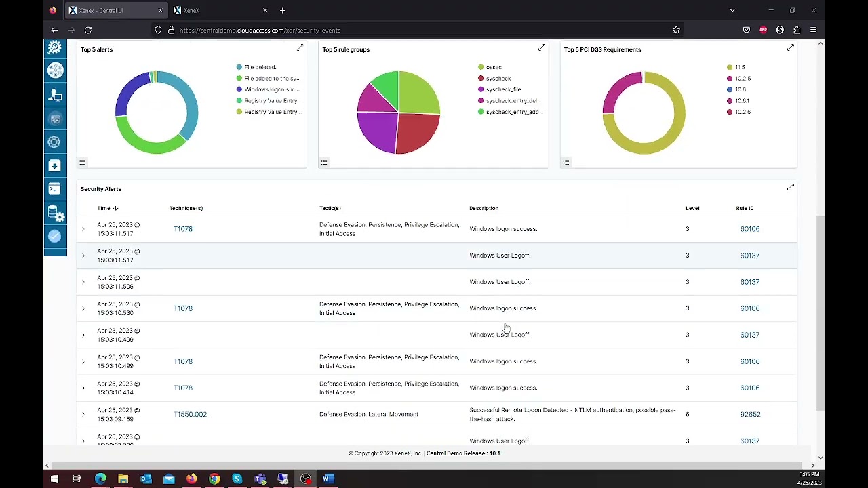Toggle '11.5' legend swatch in PCI DSS
This screenshot has height=488, width=868.
pyautogui.click(x=730, y=67)
